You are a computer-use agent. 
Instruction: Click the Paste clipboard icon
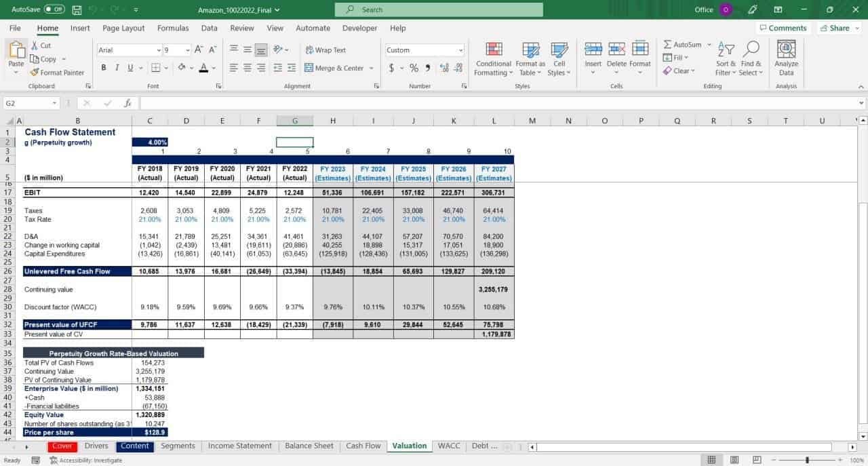click(16, 50)
